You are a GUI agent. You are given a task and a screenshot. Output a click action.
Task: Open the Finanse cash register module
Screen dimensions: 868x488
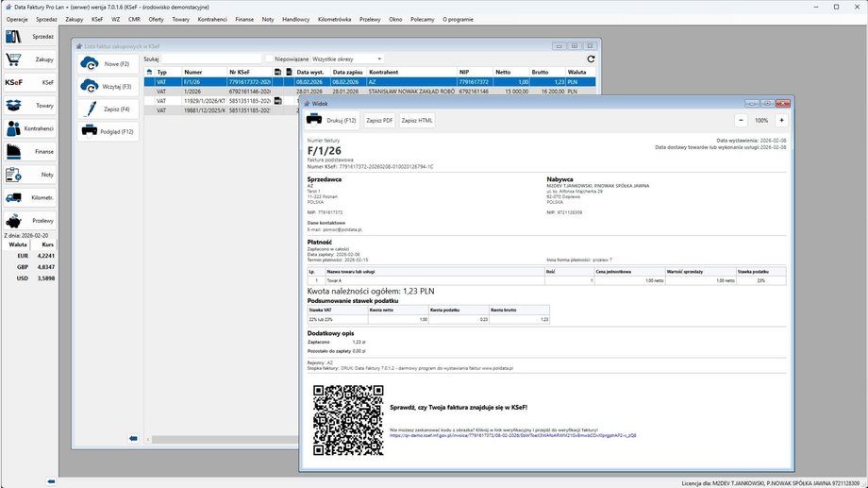coord(29,151)
